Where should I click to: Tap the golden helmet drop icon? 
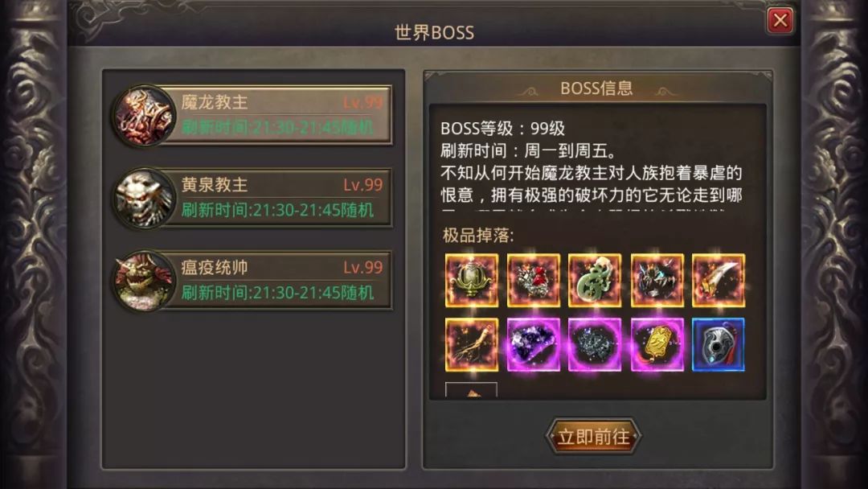pyautogui.click(x=472, y=280)
